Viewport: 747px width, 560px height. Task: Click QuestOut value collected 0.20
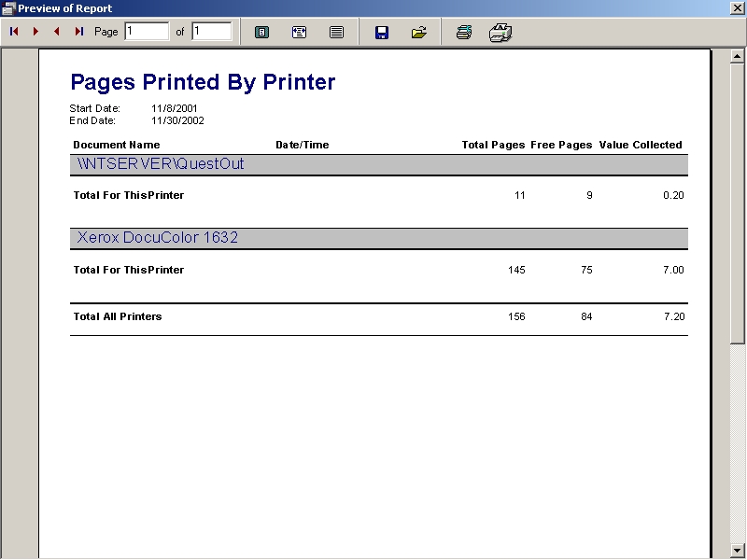(673, 195)
